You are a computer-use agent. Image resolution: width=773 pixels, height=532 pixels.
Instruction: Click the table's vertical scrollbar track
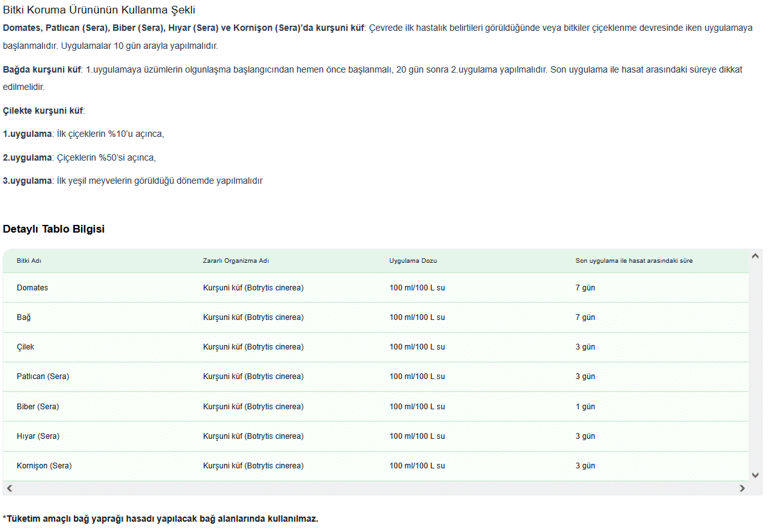click(755, 366)
